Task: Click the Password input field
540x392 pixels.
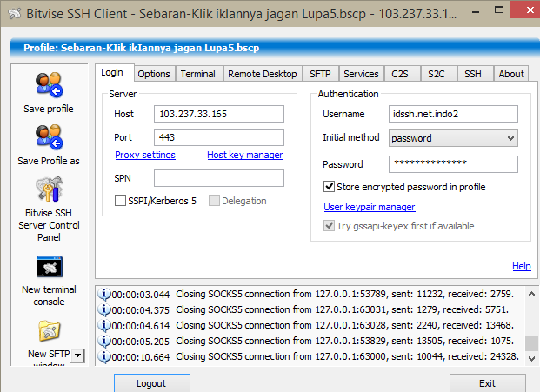Action: point(453,164)
